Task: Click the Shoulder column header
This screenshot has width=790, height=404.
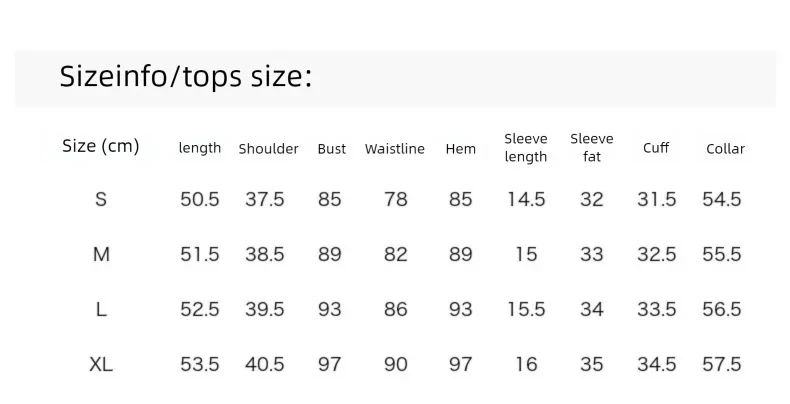Action: (x=269, y=149)
